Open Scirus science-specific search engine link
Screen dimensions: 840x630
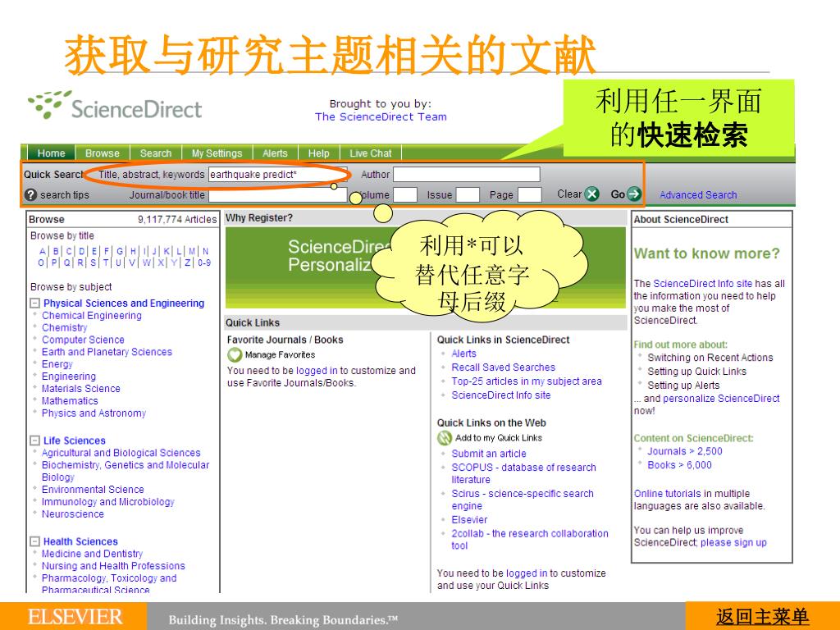[x=523, y=500]
